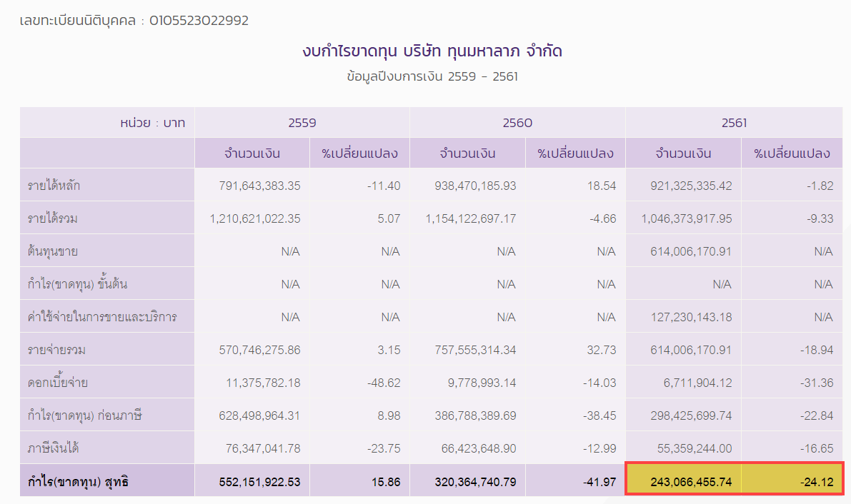Select the 2560 year column header
This screenshot has width=851, height=504.
(517, 124)
